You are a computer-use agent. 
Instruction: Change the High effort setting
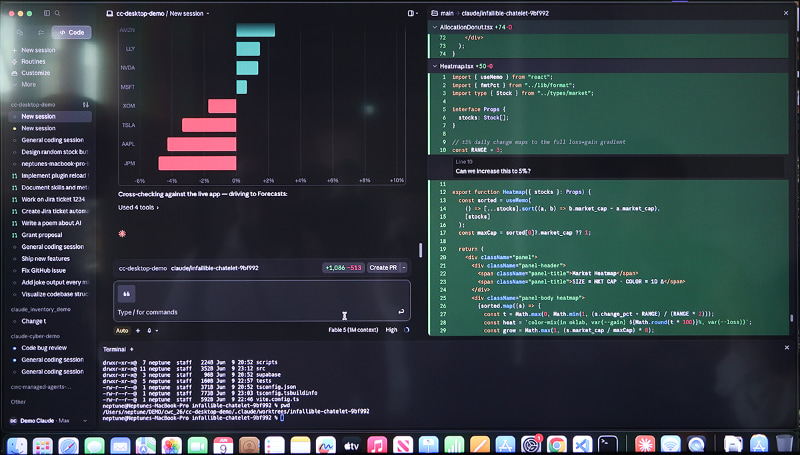point(391,330)
